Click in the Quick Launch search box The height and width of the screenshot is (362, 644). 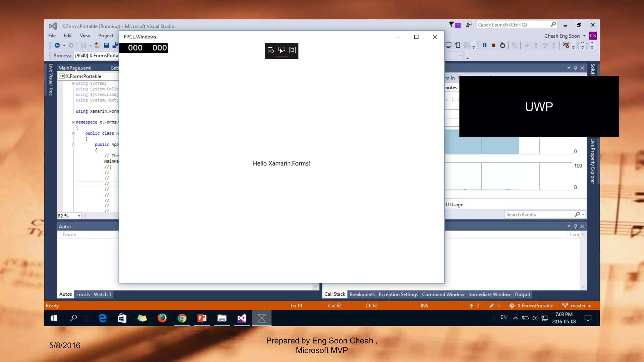click(513, 25)
